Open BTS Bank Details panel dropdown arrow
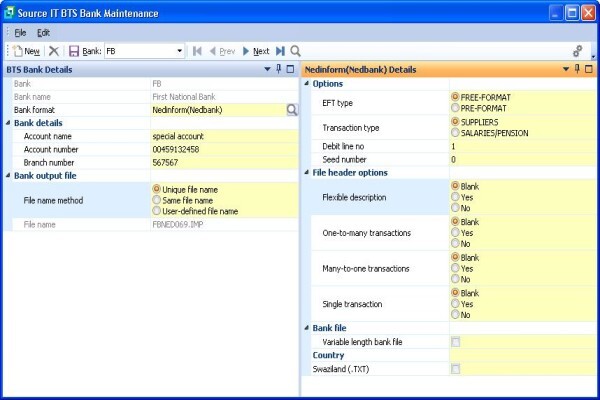Screen dimensions: 600x400 [267, 69]
